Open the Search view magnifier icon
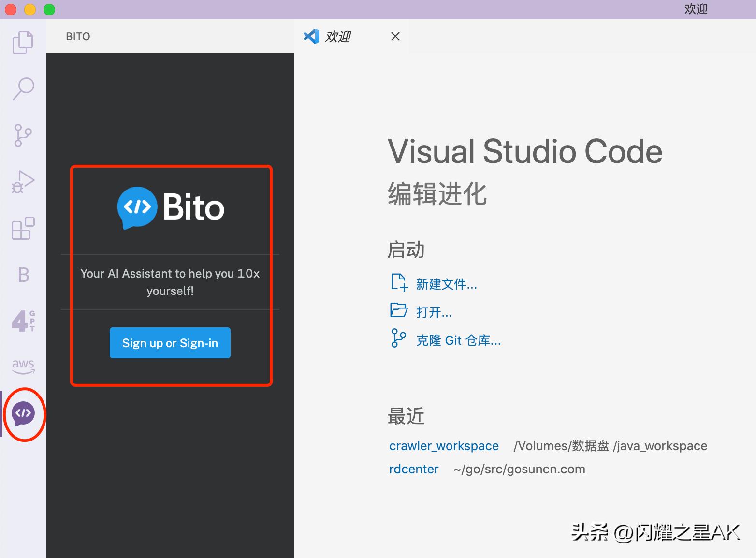 pos(23,88)
